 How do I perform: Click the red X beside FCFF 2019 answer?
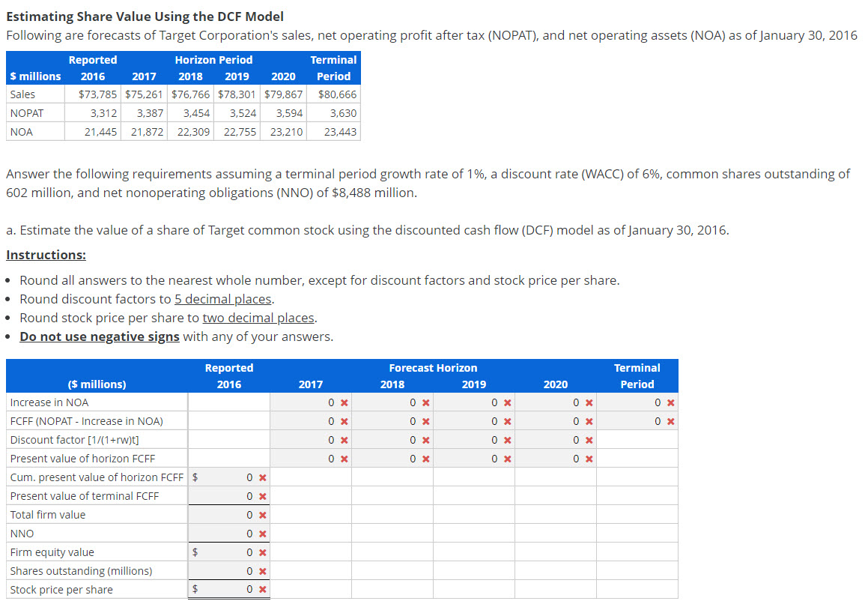pos(508,421)
